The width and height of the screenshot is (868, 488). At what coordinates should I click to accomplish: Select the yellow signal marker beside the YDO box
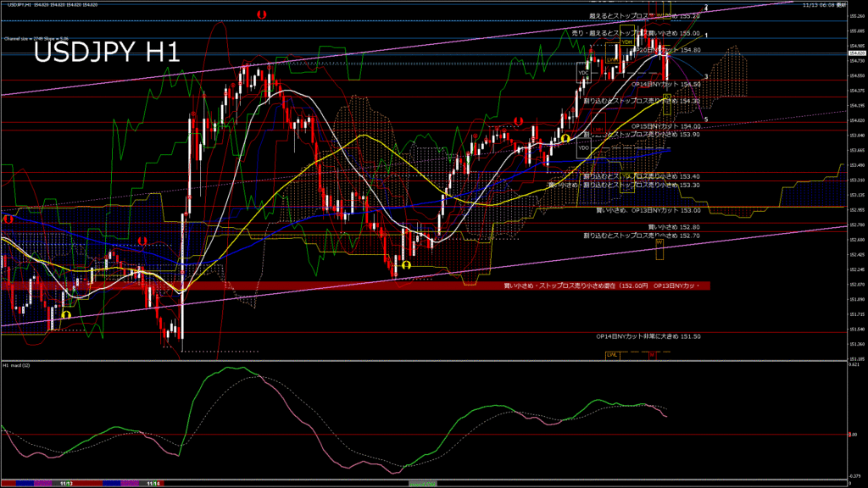click(565, 138)
